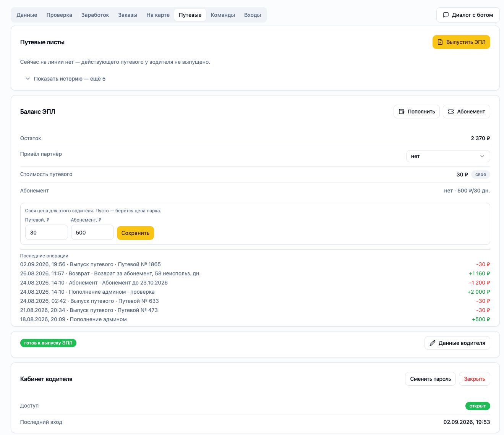Select the Путевые tab
This screenshot has height=435, width=504.
190,15
